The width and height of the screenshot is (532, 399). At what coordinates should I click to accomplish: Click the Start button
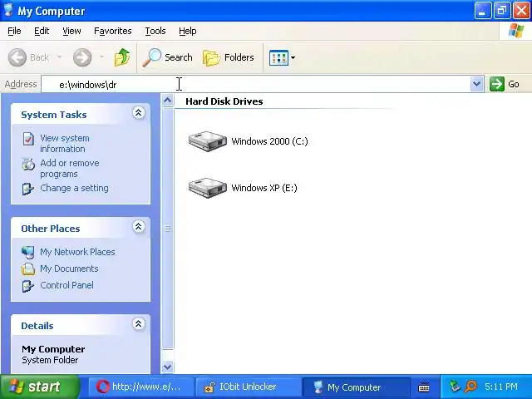(39, 387)
